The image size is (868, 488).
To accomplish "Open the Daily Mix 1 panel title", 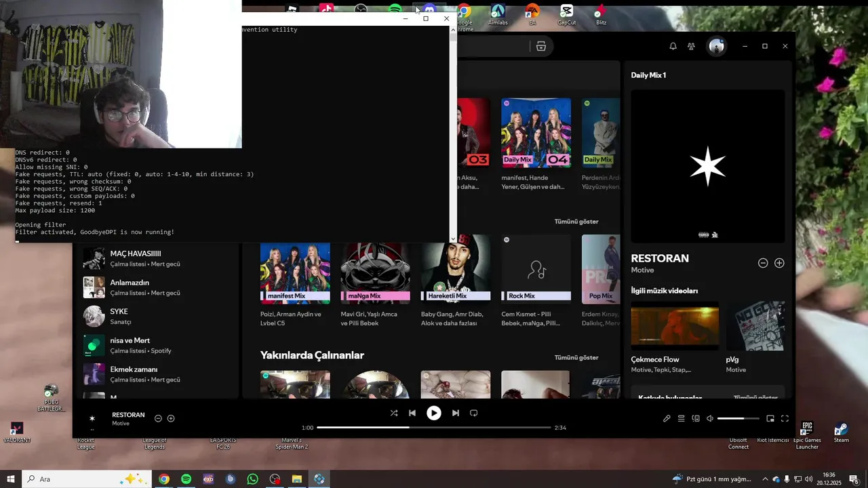I will (x=648, y=75).
